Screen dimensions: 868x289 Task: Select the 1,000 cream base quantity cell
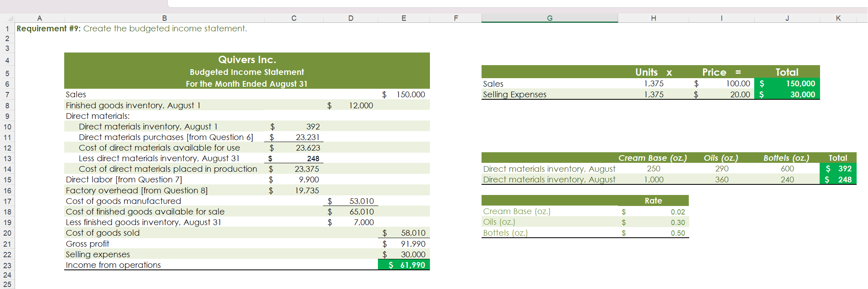pyautogui.click(x=653, y=180)
